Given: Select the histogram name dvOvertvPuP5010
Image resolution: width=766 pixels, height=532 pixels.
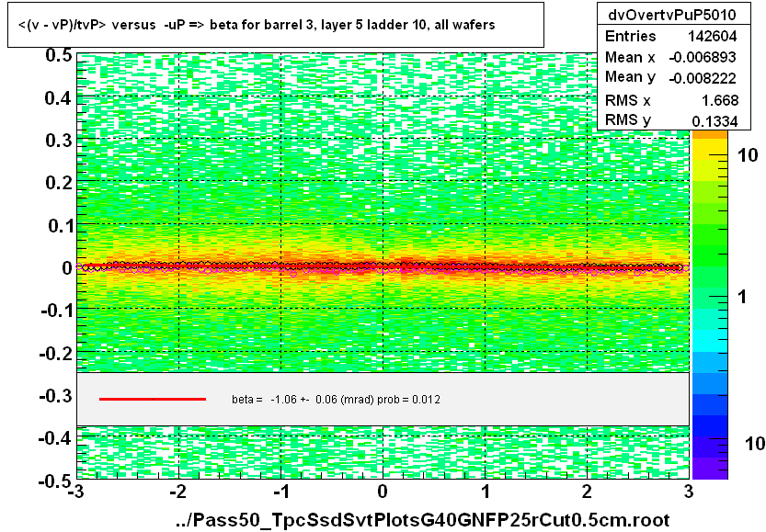Looking at the screenshot, I should (x=671, y=15).
